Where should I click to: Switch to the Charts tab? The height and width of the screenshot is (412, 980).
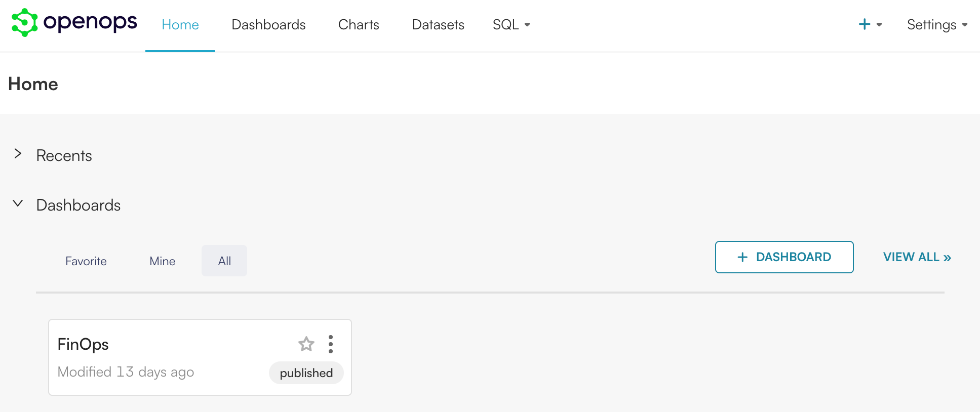tap(358, 24)
